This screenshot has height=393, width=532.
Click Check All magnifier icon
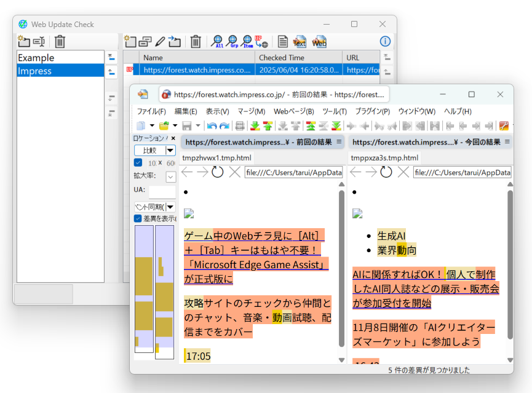point(217,41)
